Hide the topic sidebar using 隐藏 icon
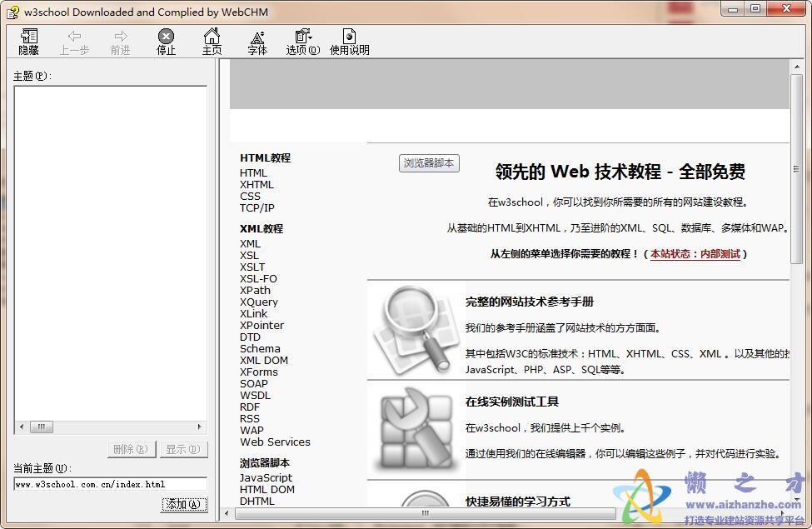 click(28, 40)
